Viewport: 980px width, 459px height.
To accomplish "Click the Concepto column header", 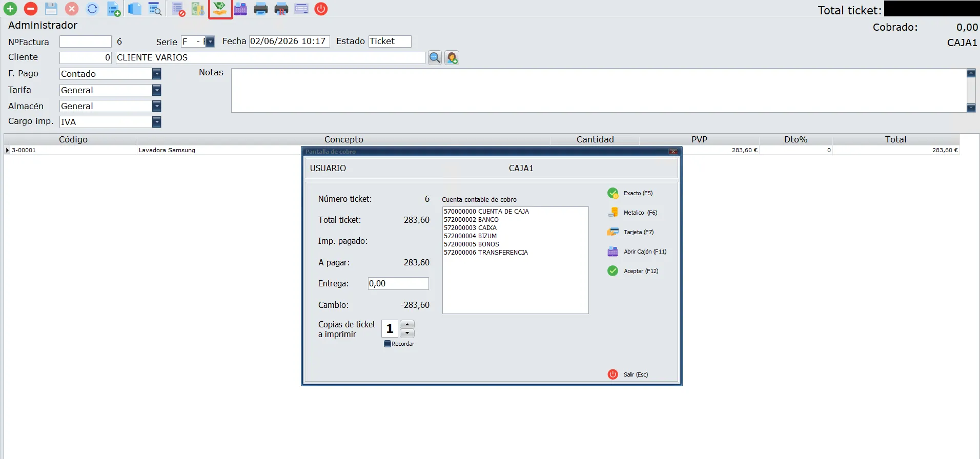I will coord(344,139).
